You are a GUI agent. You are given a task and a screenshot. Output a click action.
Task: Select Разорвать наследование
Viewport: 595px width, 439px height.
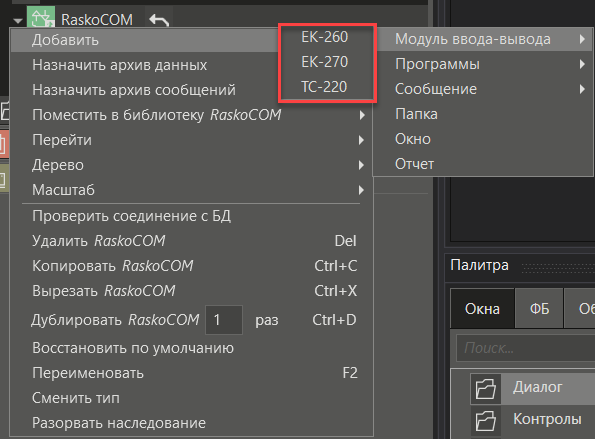(x=191, y=423)
